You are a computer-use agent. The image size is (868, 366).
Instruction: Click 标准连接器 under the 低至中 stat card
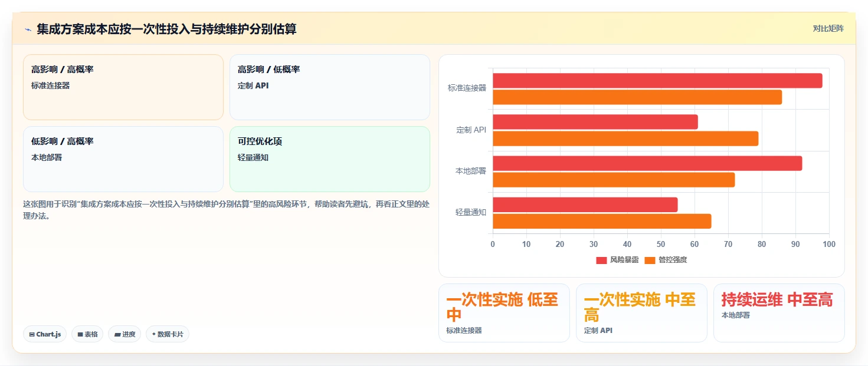[464, 331]
